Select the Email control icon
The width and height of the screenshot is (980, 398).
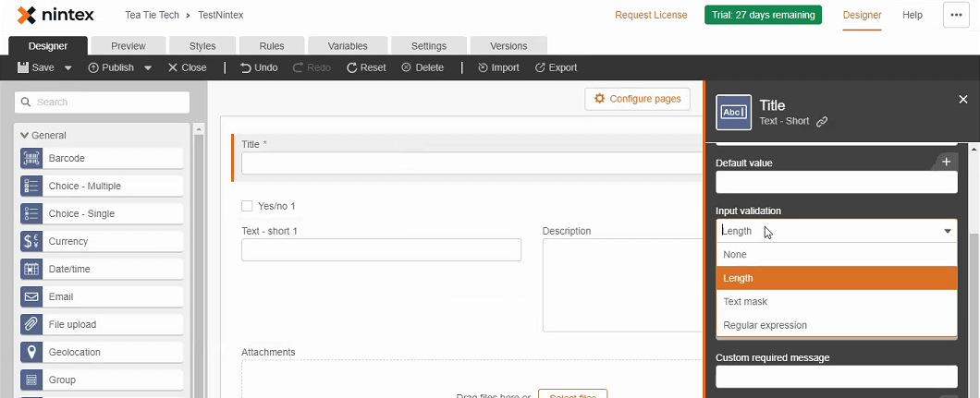(31, 297)
